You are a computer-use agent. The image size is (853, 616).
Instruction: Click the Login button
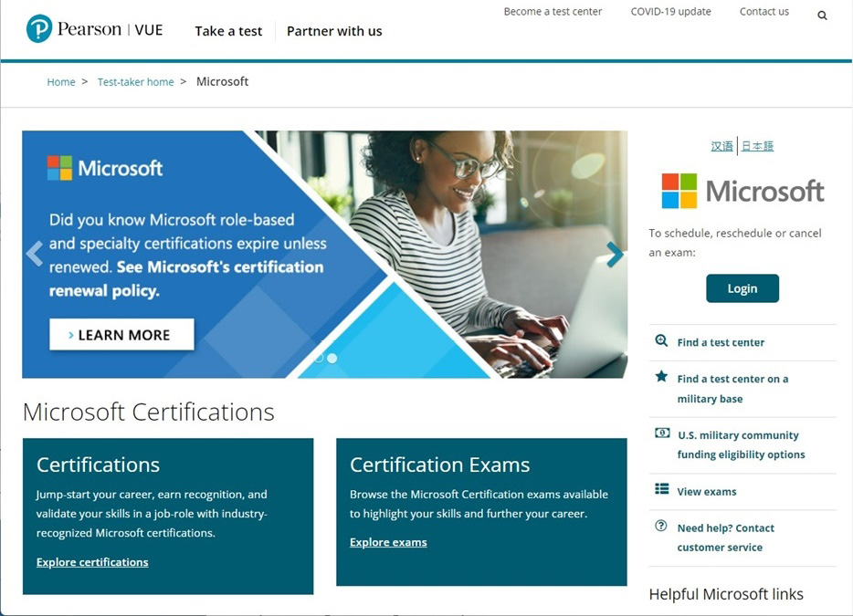pyautogui.click(x=742, y=288)
